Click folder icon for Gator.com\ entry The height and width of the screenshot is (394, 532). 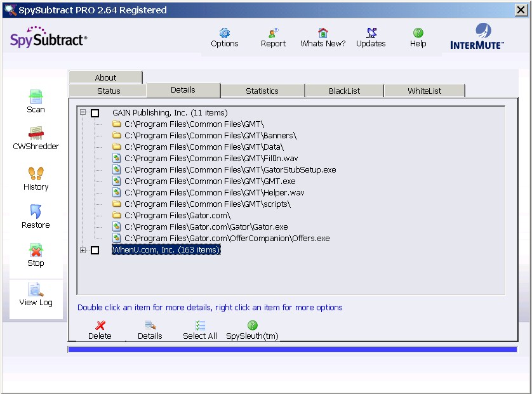tap(117, 215)
